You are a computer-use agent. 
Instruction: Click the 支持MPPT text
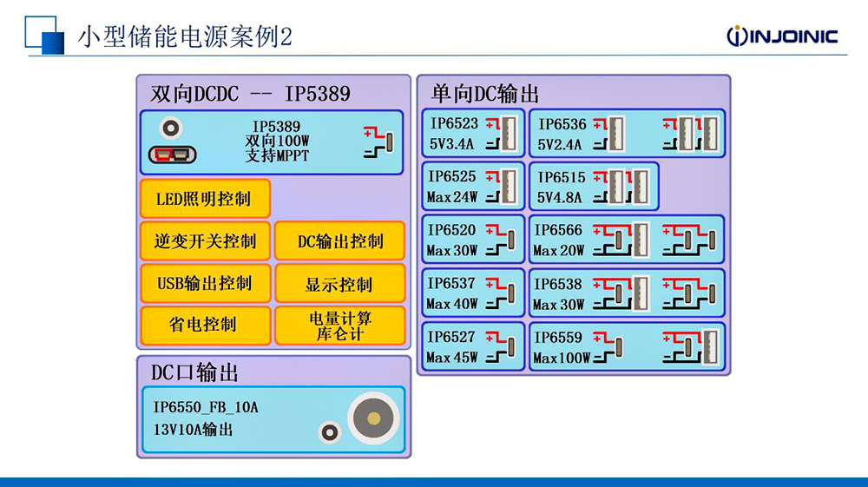click(277, 155)
